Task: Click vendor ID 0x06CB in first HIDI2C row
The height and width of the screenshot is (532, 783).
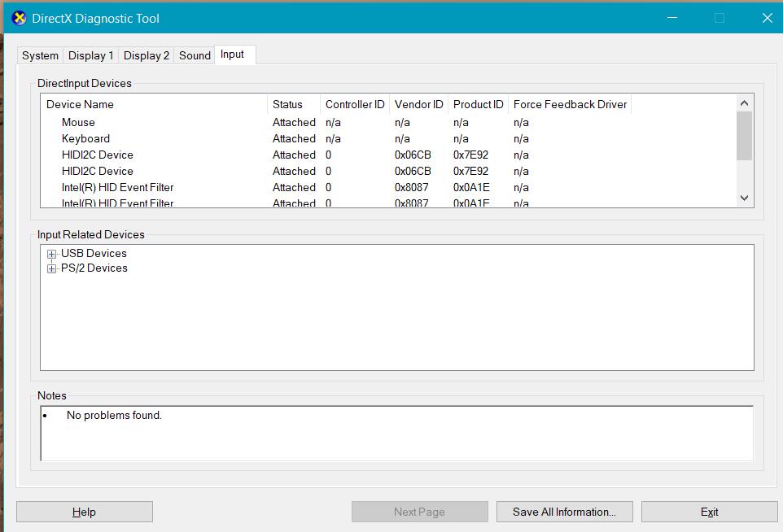Action: [x=413, y=155]
